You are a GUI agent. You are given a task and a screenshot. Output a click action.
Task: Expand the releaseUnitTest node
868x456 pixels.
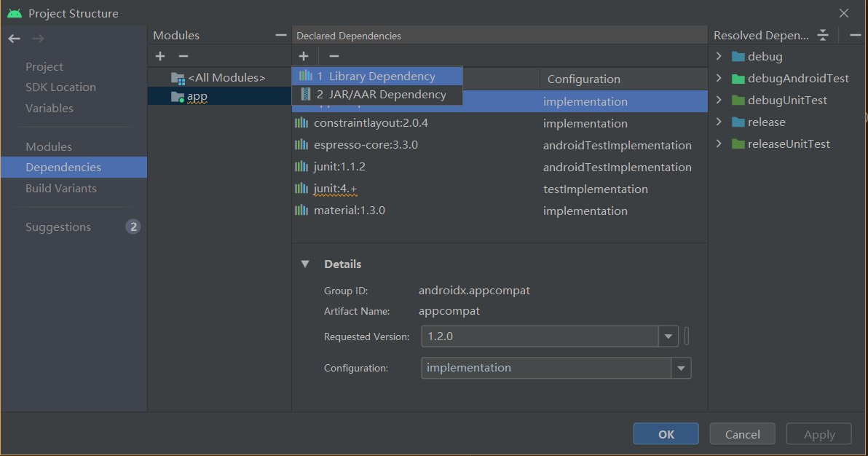(x=719, y=144)
